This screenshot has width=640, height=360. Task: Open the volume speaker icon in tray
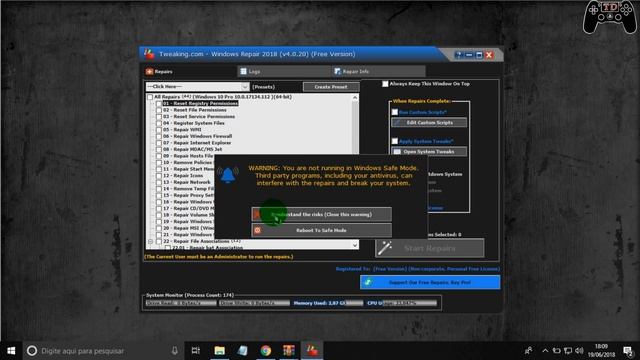point(579,351)
